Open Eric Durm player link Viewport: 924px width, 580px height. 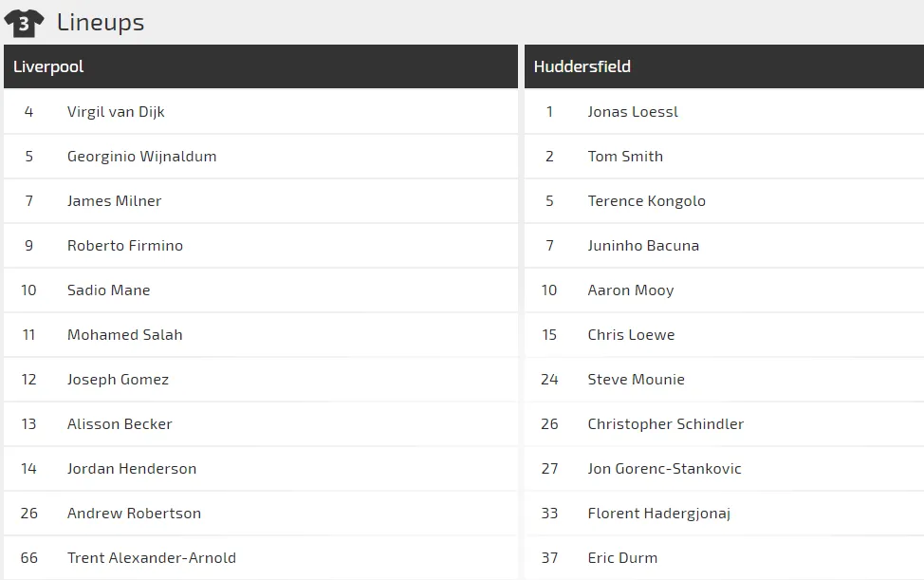click(622, 558)
